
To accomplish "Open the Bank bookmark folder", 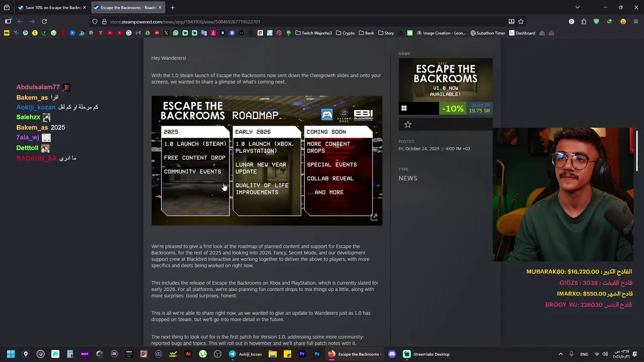I will (366, 33).
